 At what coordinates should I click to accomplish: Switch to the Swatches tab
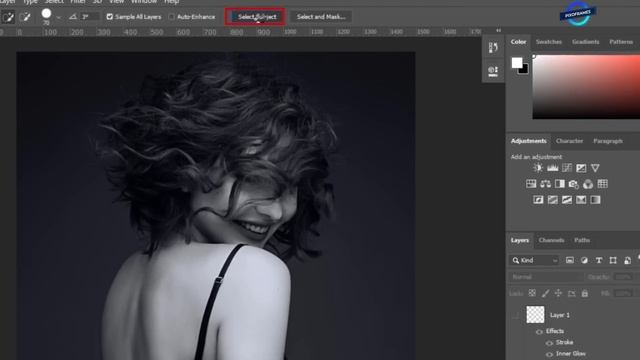point(549,42)
